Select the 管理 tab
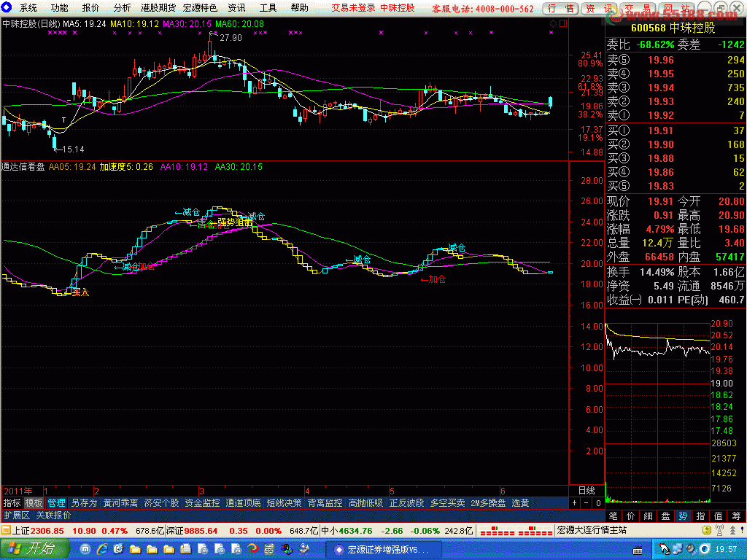This screenshot has height=560, width=747. pos(57,503)
